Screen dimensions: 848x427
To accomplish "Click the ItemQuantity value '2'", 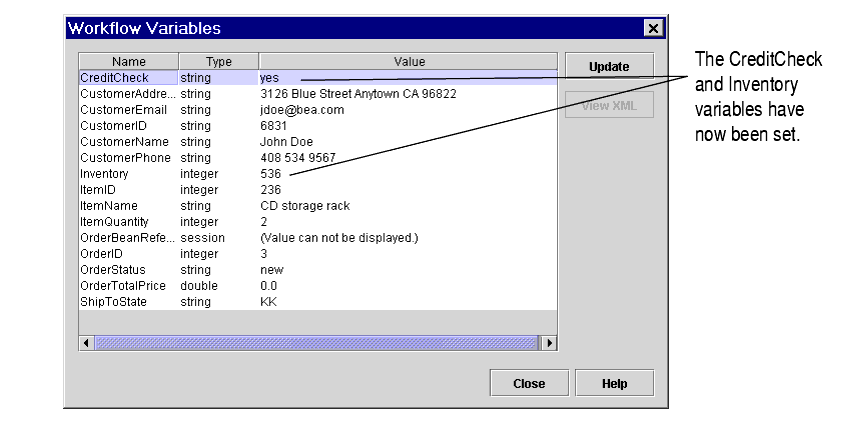I will 263,222.
